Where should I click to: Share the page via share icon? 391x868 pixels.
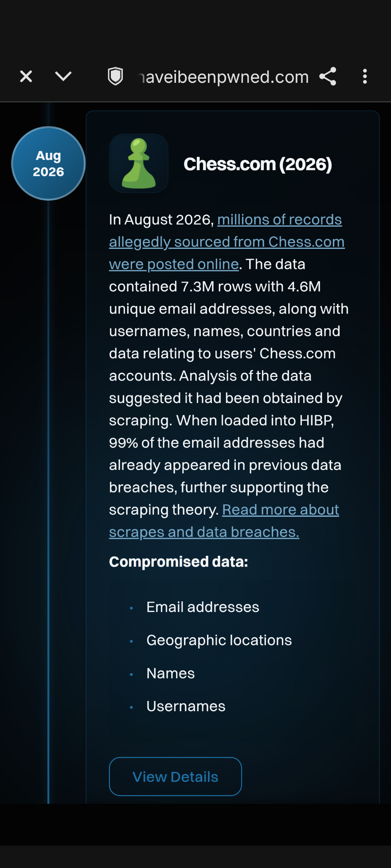328,77
